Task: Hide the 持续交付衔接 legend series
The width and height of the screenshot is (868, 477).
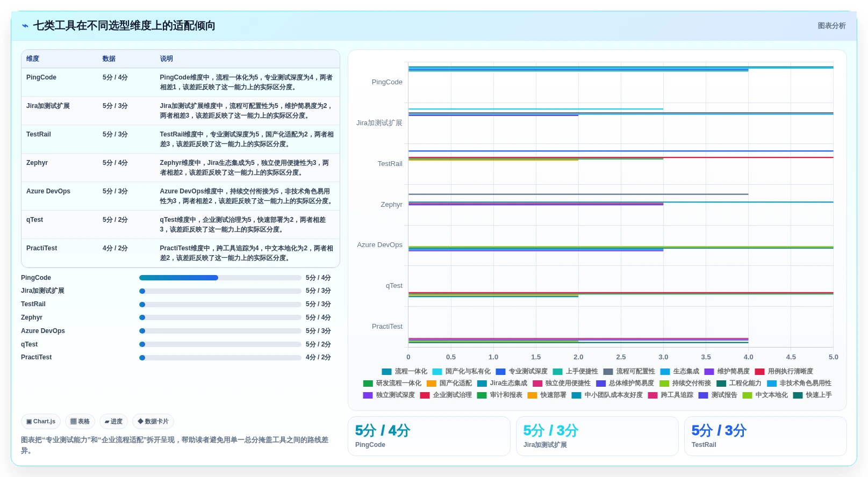Action: click(x=685, y=383)
